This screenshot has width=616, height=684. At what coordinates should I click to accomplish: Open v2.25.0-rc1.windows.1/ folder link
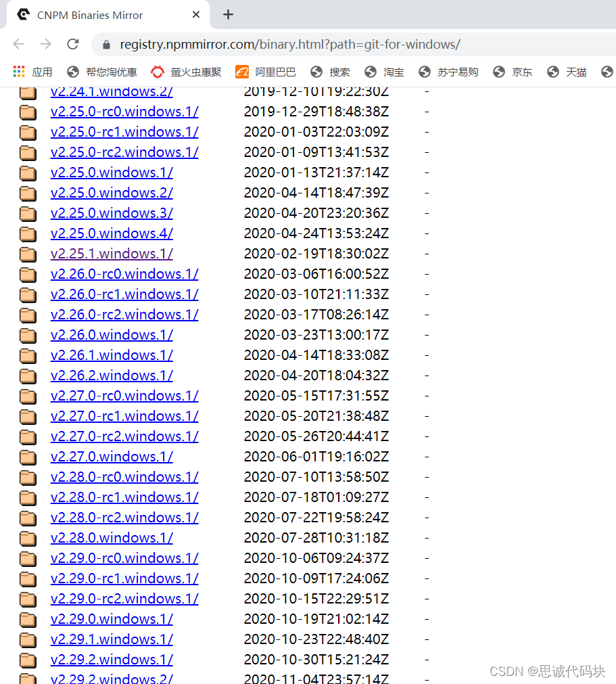[124, 132]
